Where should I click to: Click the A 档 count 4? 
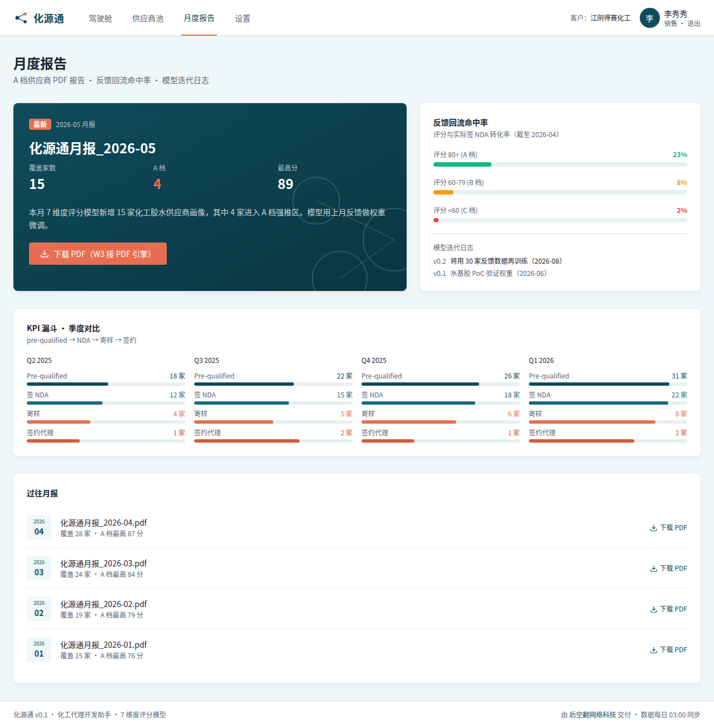[x=157, y=184]
